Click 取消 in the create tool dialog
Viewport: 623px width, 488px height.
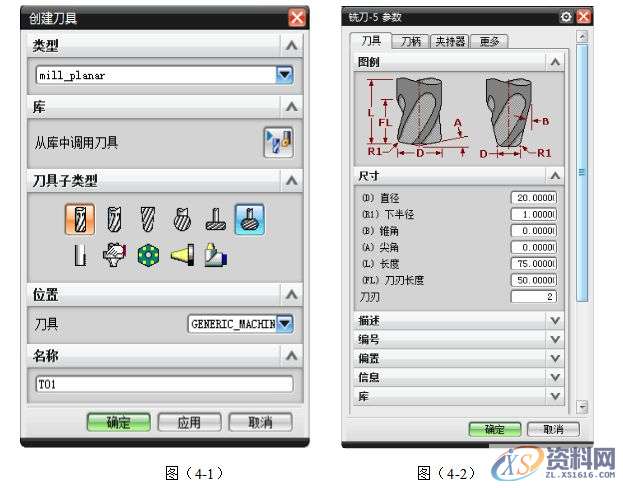[260, 422]
